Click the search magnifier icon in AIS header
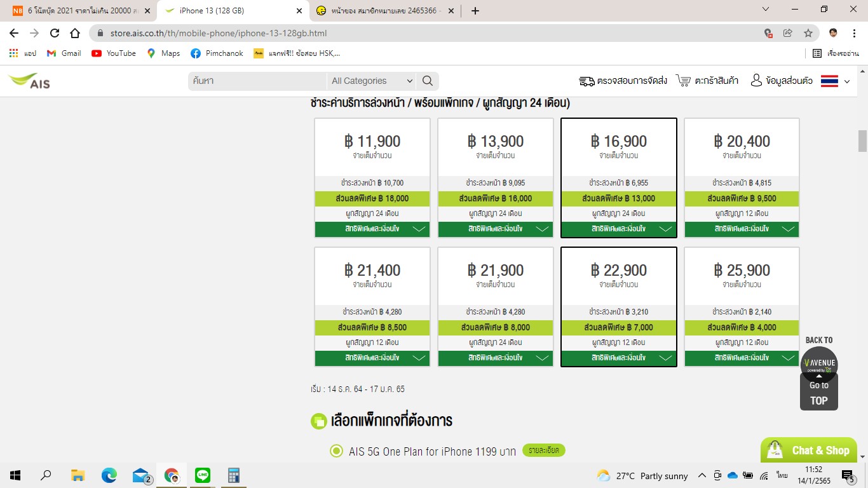The image size is (868, 488). tap(428, 81)
